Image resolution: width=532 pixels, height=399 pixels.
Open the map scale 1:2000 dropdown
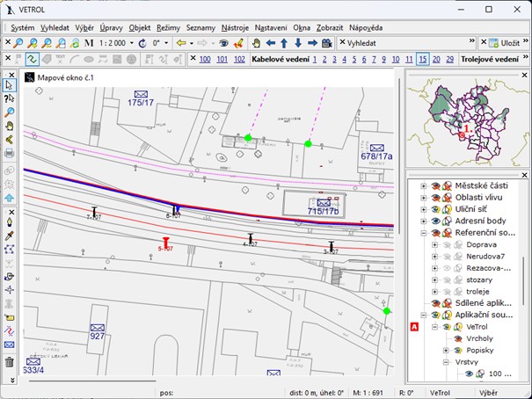tap(131, 43)
